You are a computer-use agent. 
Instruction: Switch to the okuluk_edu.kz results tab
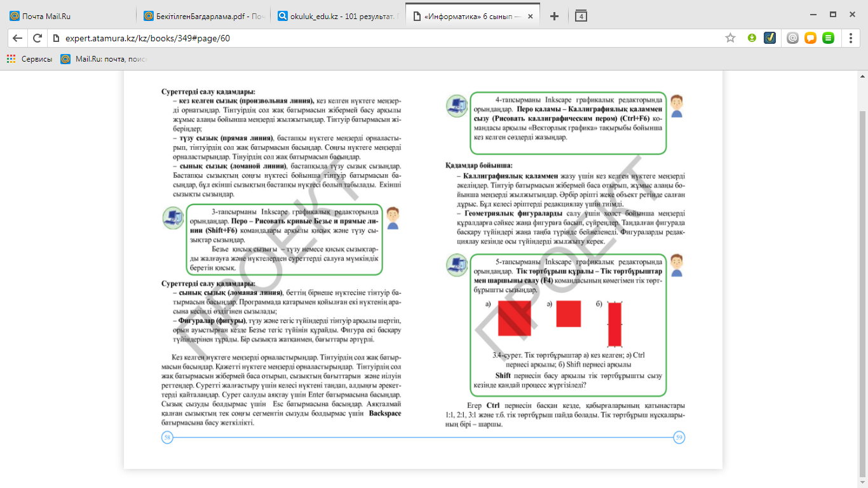click(337, 16)
